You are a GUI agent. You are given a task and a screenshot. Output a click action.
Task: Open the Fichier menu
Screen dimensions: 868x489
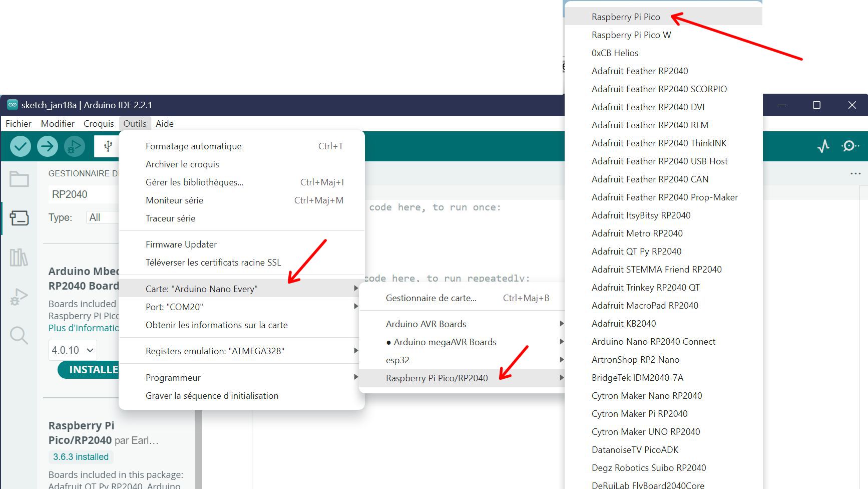19,123
